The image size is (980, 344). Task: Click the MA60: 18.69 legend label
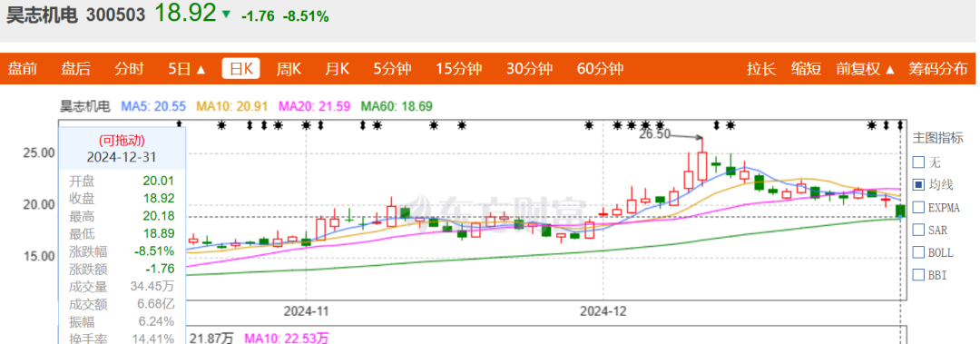click(x=397, y=106)
